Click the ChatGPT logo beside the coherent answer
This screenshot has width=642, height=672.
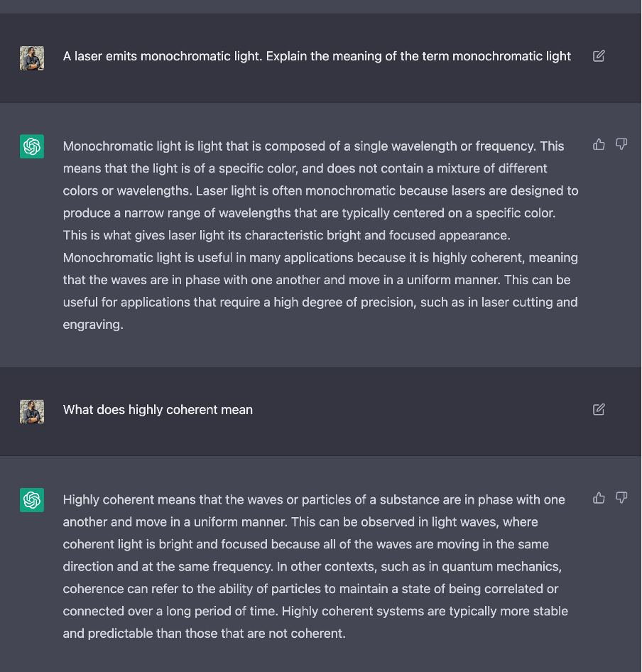tap(32, 499)
